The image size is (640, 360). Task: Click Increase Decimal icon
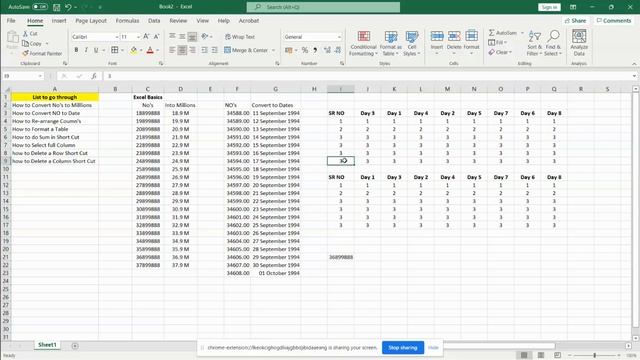coord(327,50)
